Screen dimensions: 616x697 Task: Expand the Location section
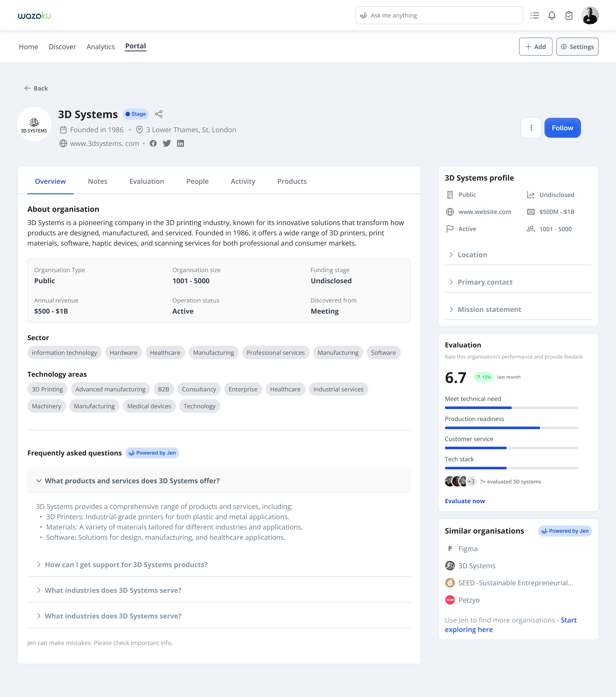coord(472,255)
